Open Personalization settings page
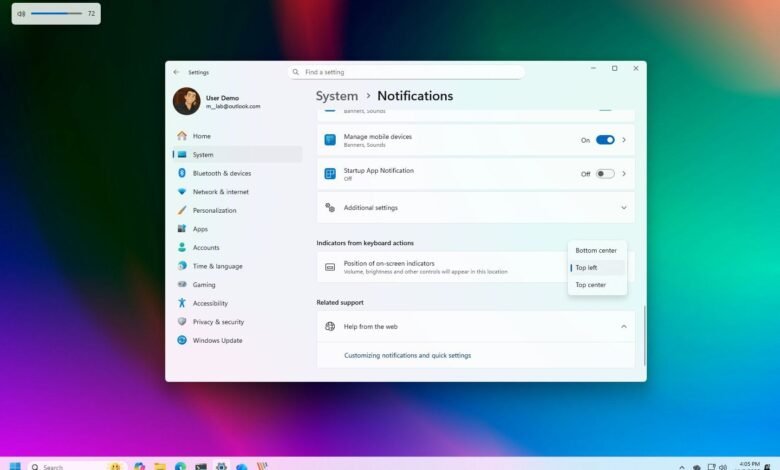Image resolution: width=780 pixels, height=470 pixels. [x=237, y=210]
